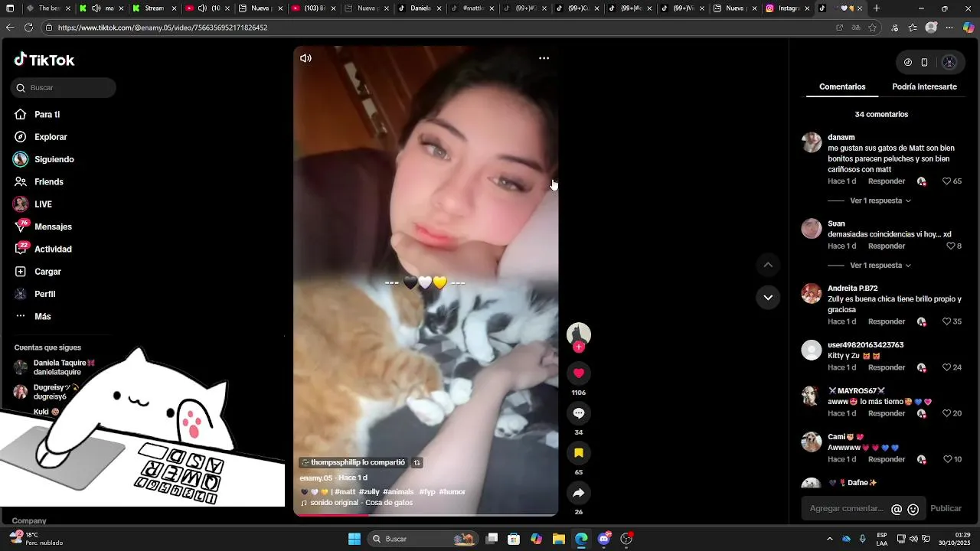
Task: Insert a mention with the @ icon
Action: [x=897, y=509]
